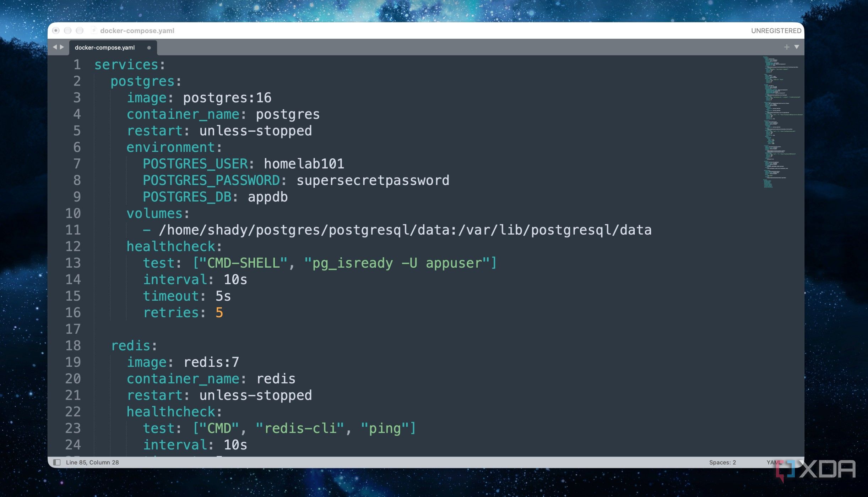This screenshot has height=497, width=868.
Task: Open the Spaces: 2 indentation menu
Action: click(x=722, y=462)
